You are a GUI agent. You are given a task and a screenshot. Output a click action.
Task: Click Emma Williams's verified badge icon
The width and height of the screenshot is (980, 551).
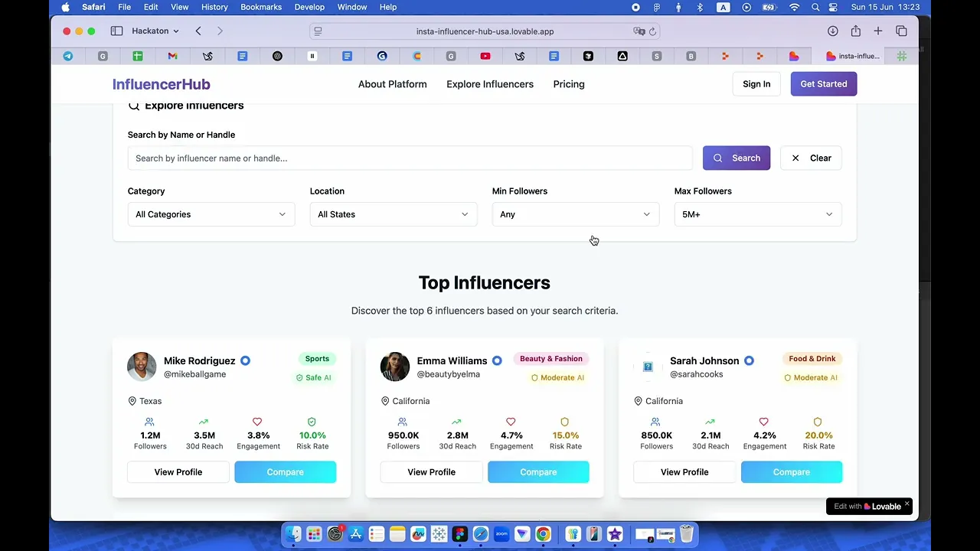point(497,360)
